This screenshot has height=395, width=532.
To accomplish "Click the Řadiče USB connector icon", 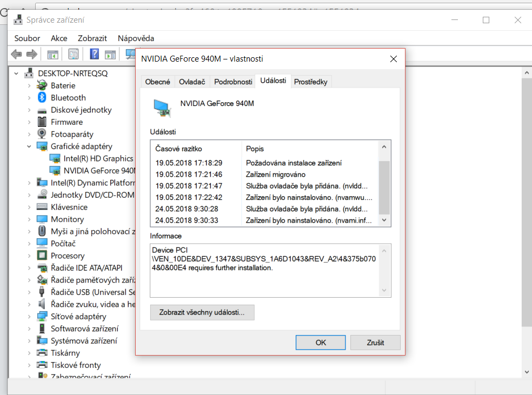I will (42, 292).
